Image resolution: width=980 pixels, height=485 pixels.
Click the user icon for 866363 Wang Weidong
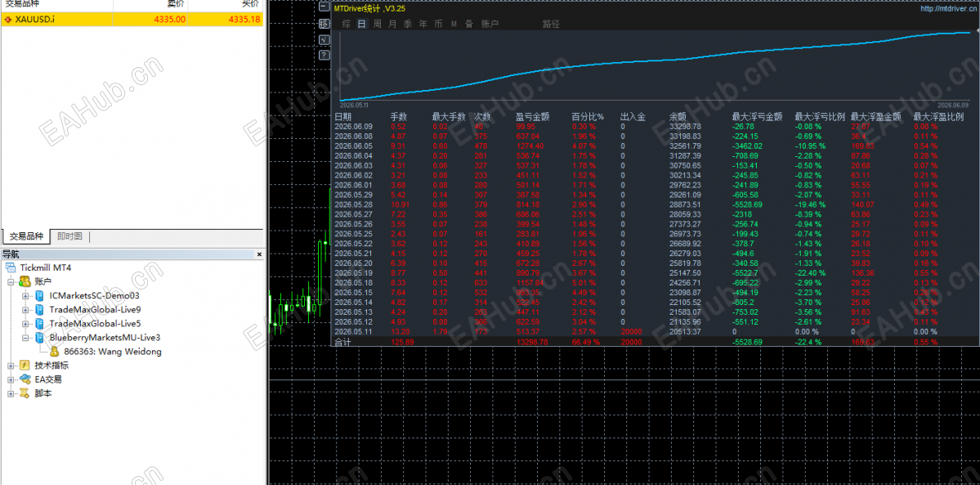[55, 352]
